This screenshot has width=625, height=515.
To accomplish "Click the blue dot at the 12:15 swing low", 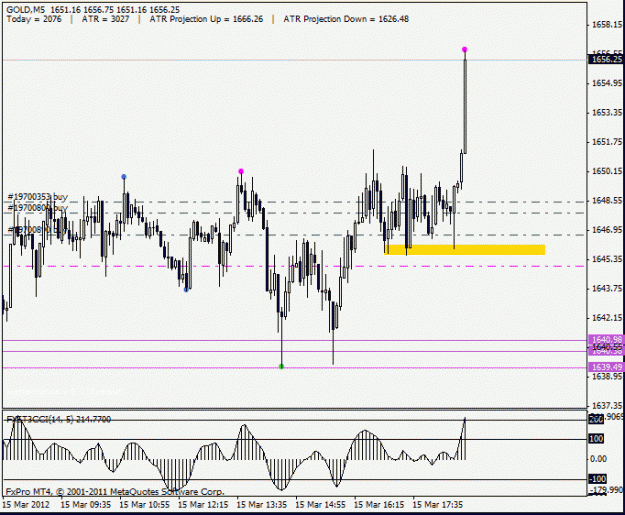I will [x=186, y=290].
